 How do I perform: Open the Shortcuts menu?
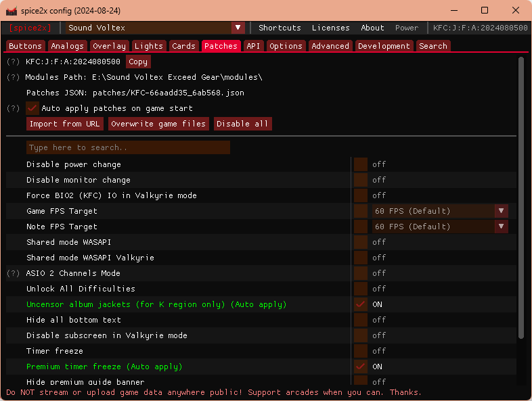(x=280, y=28)
